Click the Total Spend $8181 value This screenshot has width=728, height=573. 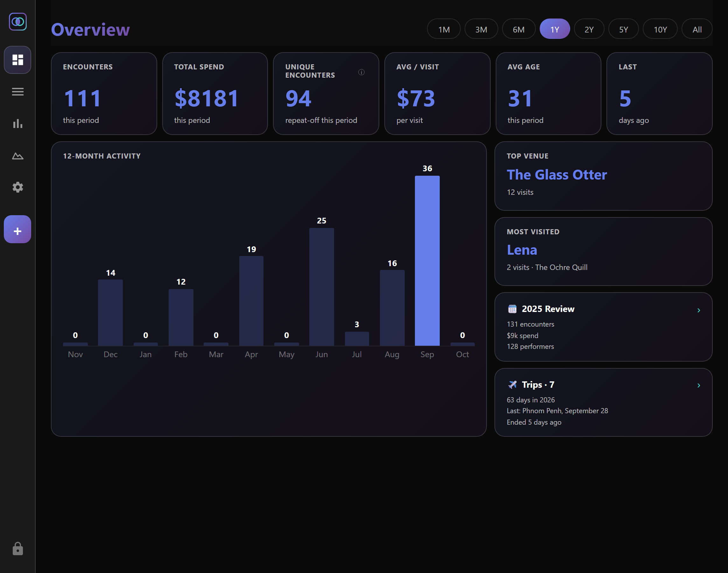[x=206, y=98]
